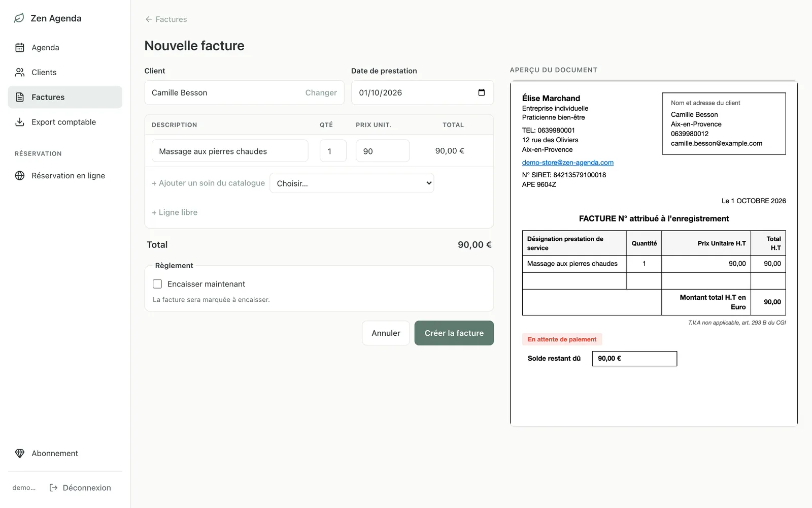The image size is (812, 508).
Task: Click the Nouvelle facture heading
Action: pos(194,46)
